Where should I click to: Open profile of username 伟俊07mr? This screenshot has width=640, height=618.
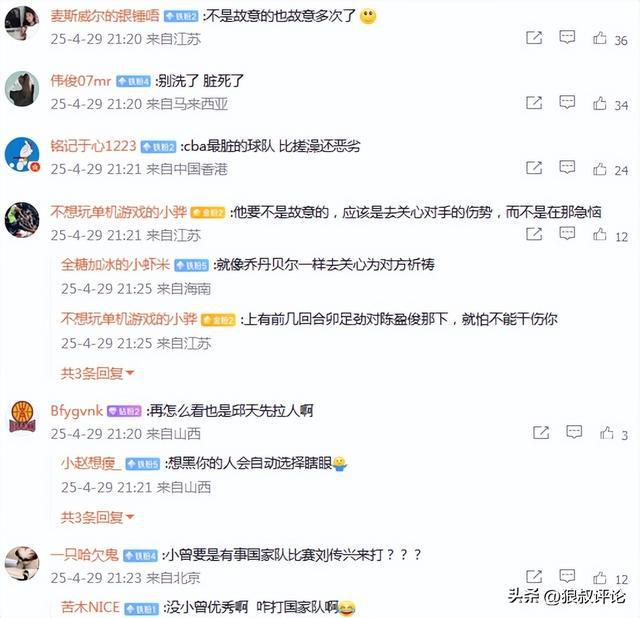click(x=80, y=81)
